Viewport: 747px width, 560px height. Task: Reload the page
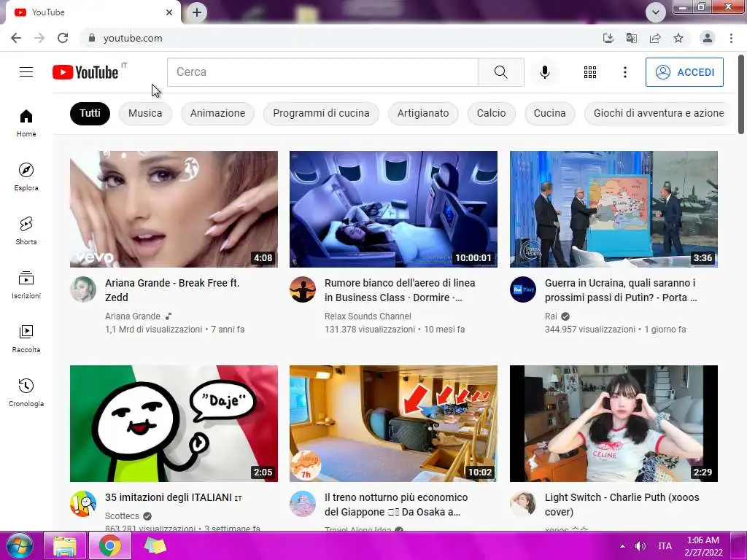(63, 38)
